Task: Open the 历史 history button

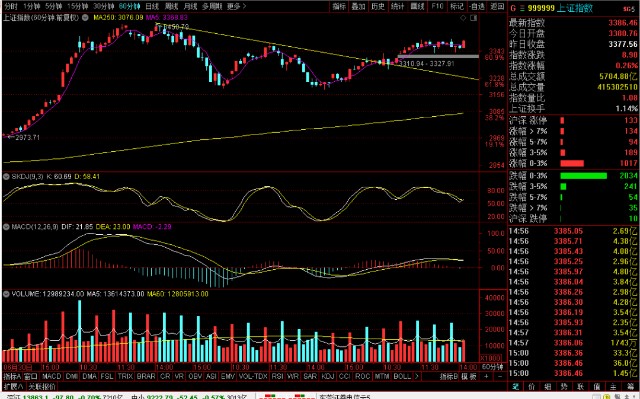Action: click(378, 6)
